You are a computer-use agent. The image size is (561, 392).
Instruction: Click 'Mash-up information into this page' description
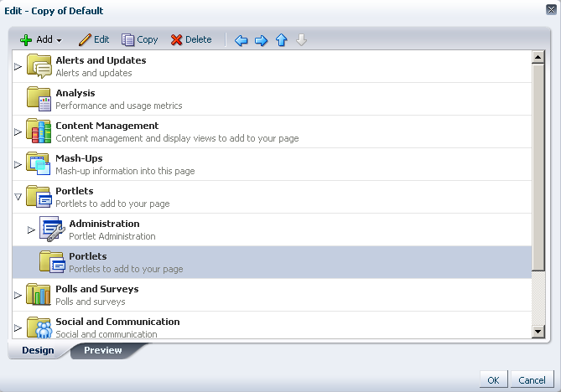(x=125, y=171)
